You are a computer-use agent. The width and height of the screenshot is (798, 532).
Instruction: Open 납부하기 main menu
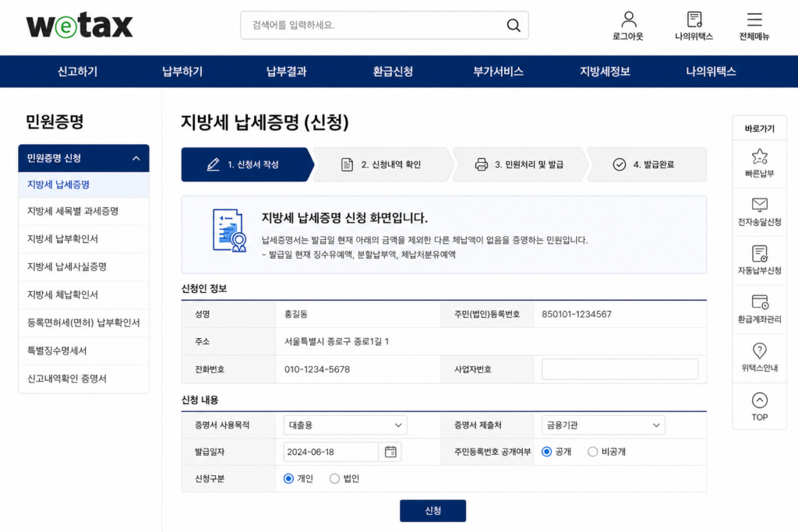click(182, 71)
